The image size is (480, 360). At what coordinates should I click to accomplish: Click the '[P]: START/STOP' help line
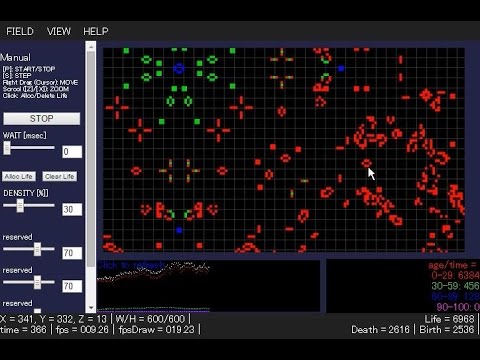pyautogui.click(x=29, y=69)
